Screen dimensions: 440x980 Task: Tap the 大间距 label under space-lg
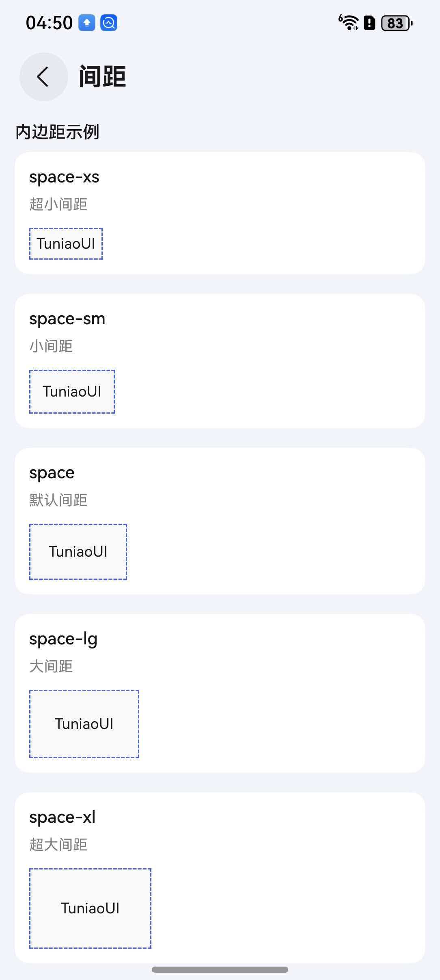coord(51,666)
